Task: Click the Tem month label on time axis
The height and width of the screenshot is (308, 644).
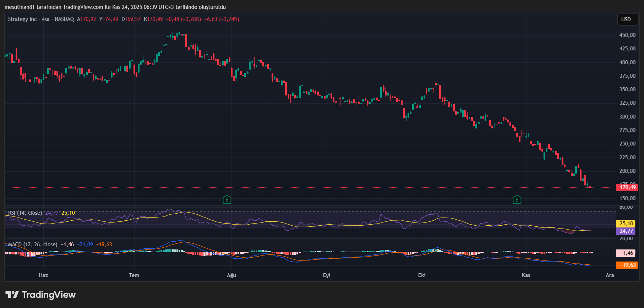Action: (134, 275)
